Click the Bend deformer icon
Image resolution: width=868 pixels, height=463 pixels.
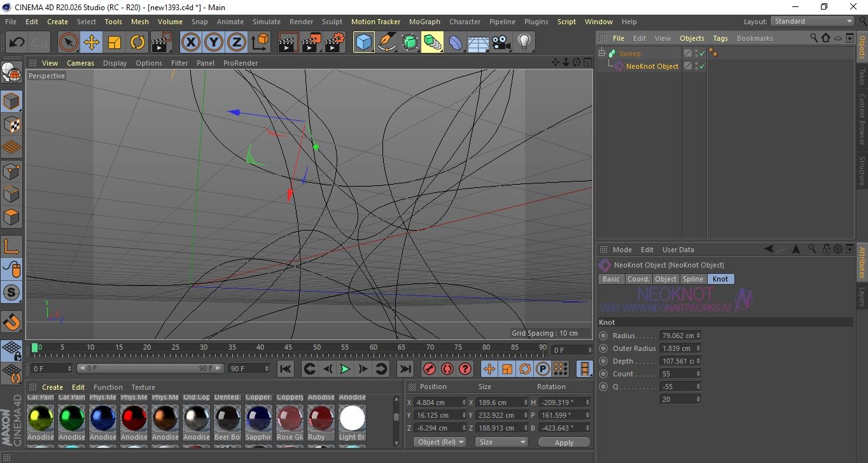pyautogui.click(x=456, y=43)
